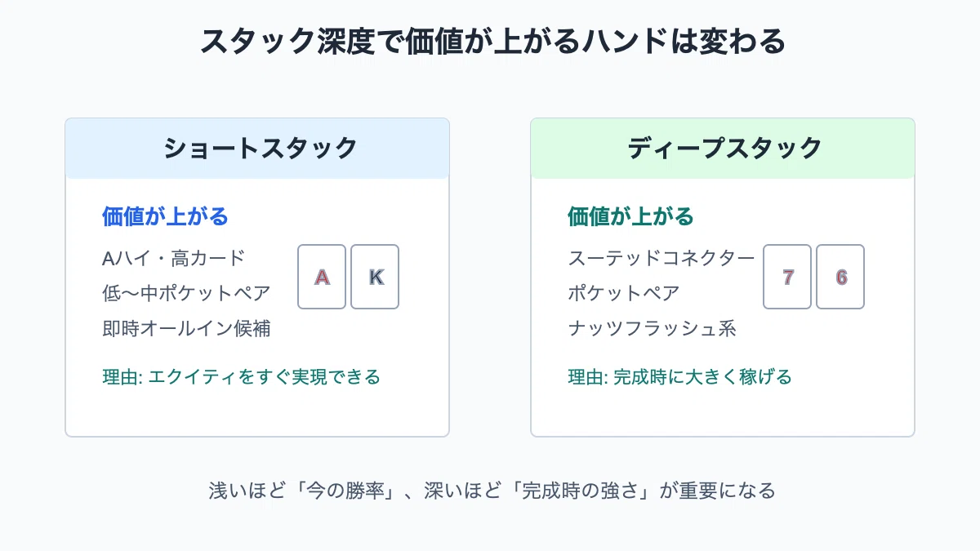Click the K card icon
980x551 pixels.
[375, 277]
